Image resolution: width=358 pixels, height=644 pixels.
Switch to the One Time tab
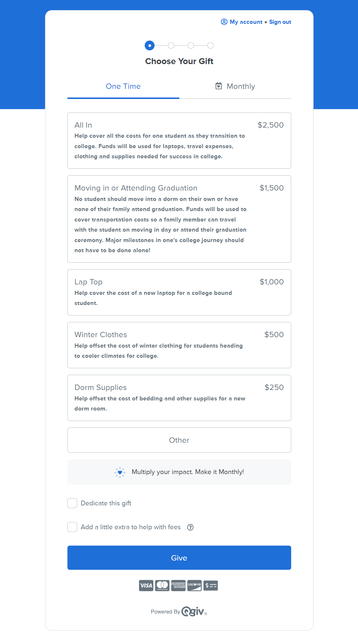coord(123,86)
